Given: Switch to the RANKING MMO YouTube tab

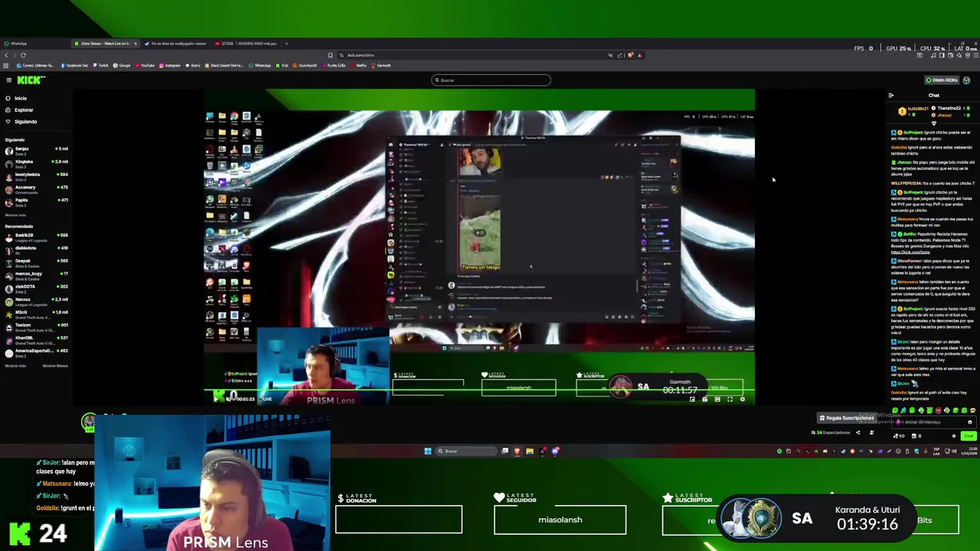Looking at the screenshot, I should 245,44.
